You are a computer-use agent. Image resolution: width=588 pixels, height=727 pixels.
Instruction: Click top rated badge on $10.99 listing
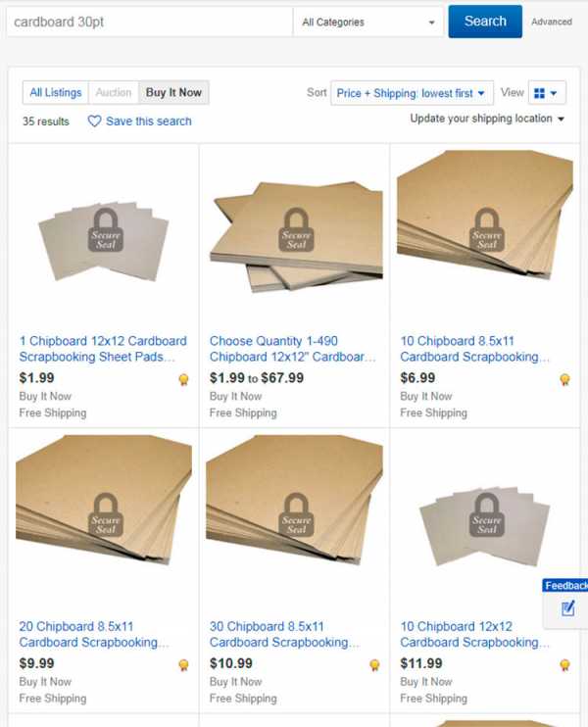374,665
